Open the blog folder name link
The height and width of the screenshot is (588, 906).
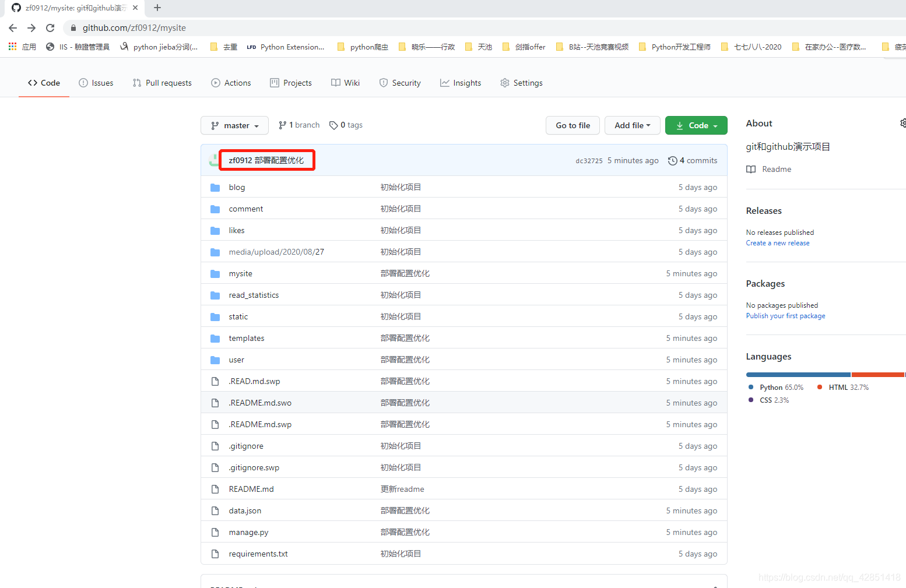(x=237, y=187)
